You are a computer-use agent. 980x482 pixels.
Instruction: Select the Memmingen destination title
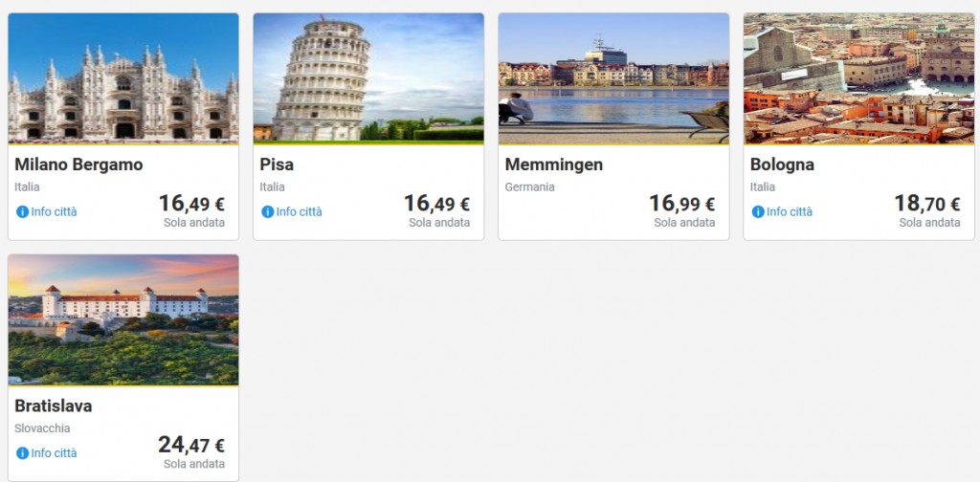pyautogui.click(x=554, y=164)
